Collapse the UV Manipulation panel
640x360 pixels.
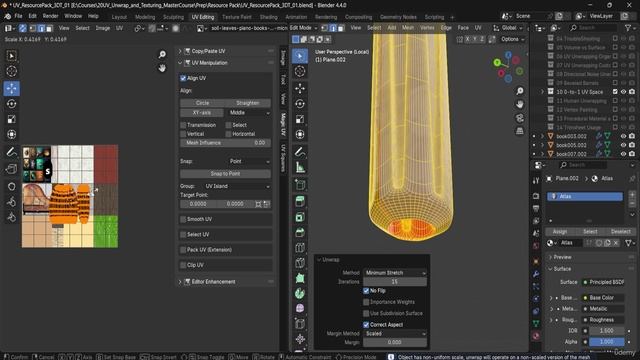tap(180, 63)
